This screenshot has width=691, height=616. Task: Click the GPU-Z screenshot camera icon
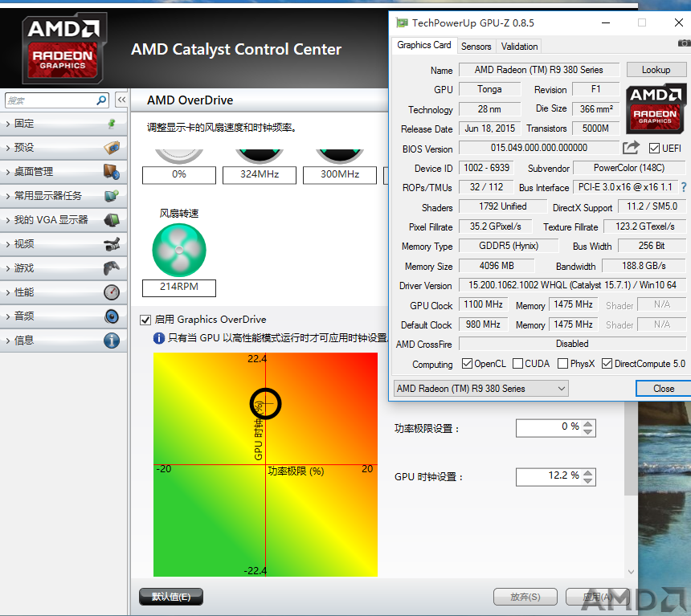[x=684, y=43]
